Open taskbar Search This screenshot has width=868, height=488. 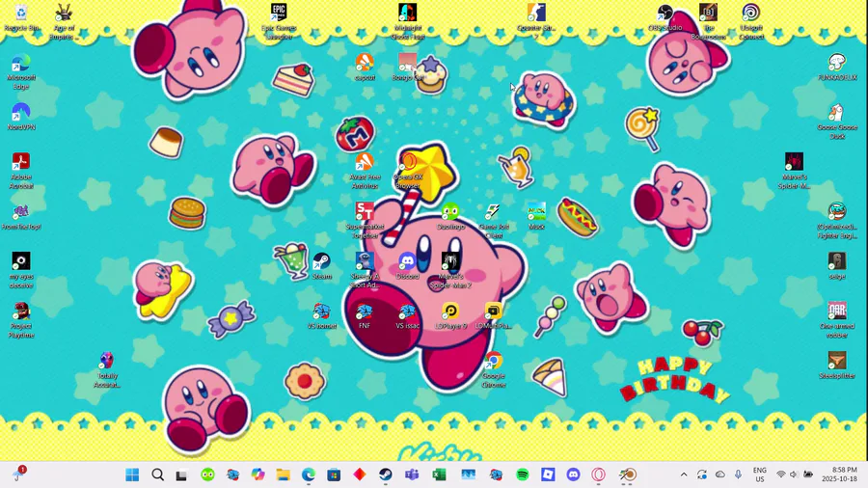(x=158, y=474)
